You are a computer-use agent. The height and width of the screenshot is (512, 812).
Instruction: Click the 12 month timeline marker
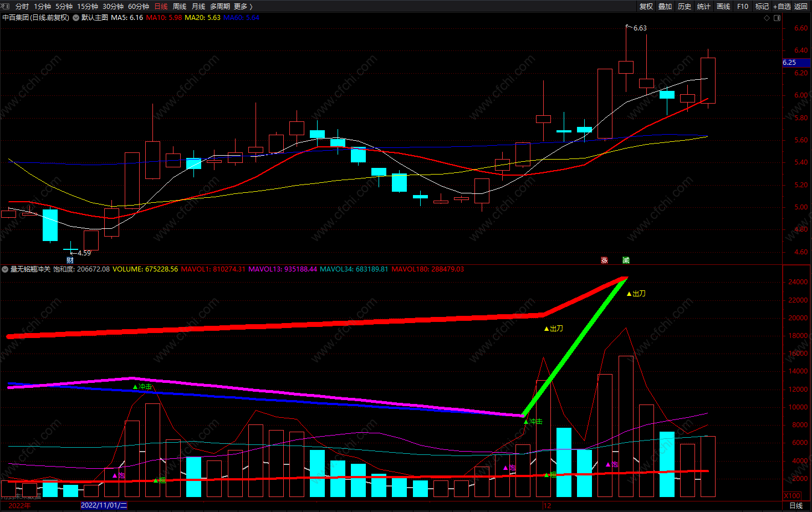coord(548,505)
